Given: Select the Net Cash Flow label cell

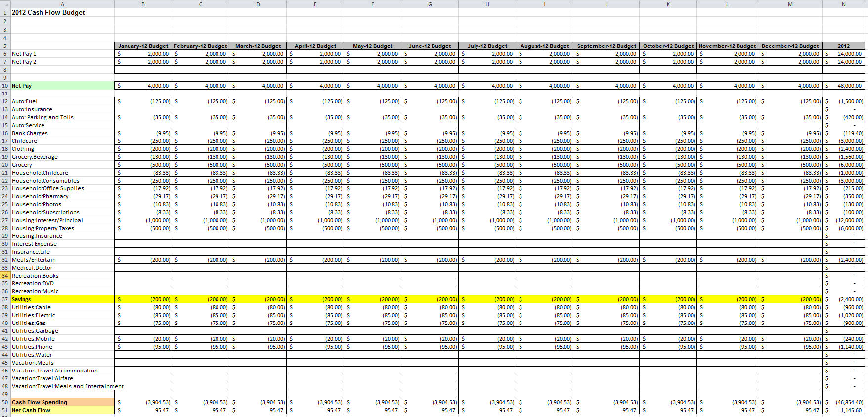Looking at the screenshot, I should coord(62,410).
